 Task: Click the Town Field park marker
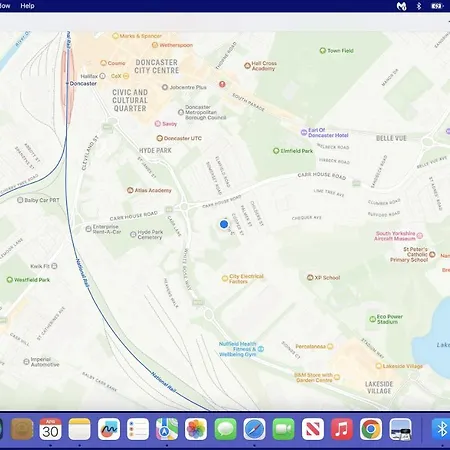323,51
